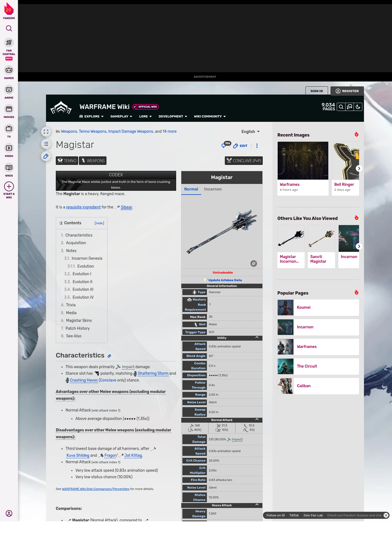The image size is (392, 545).
Task: Open wiki search magnifier in header
Action: 341,107
